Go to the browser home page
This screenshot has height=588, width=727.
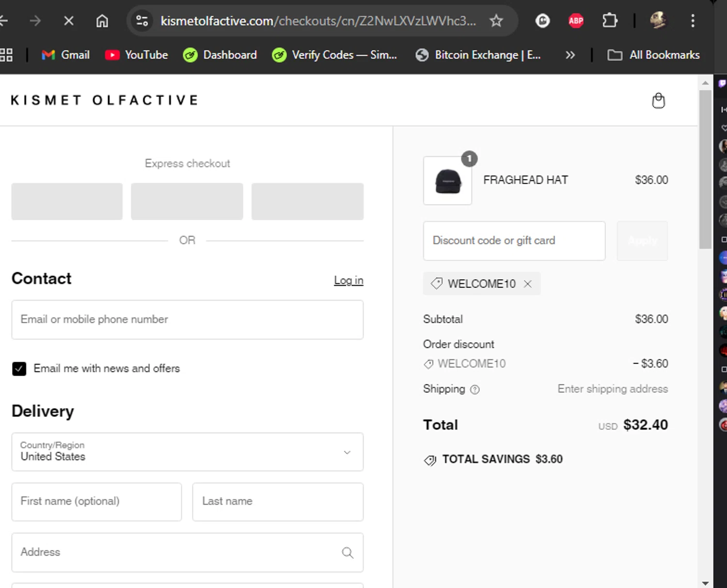(x=102, y=21)
